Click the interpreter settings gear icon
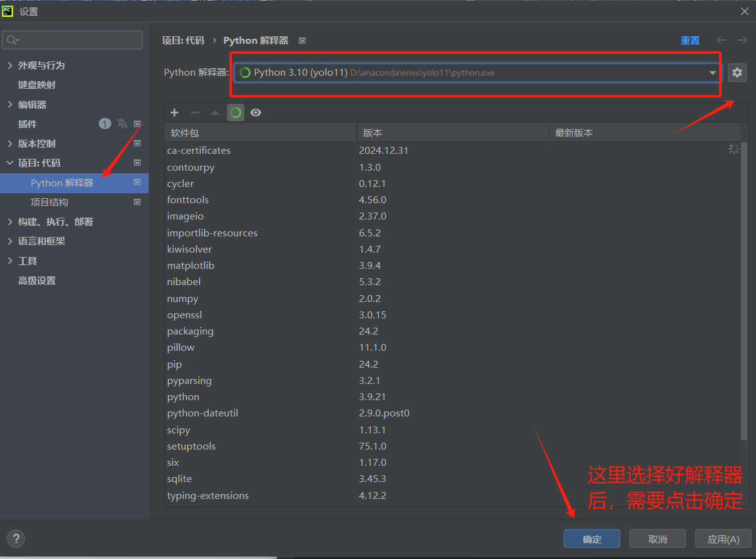 pos(737,73)
